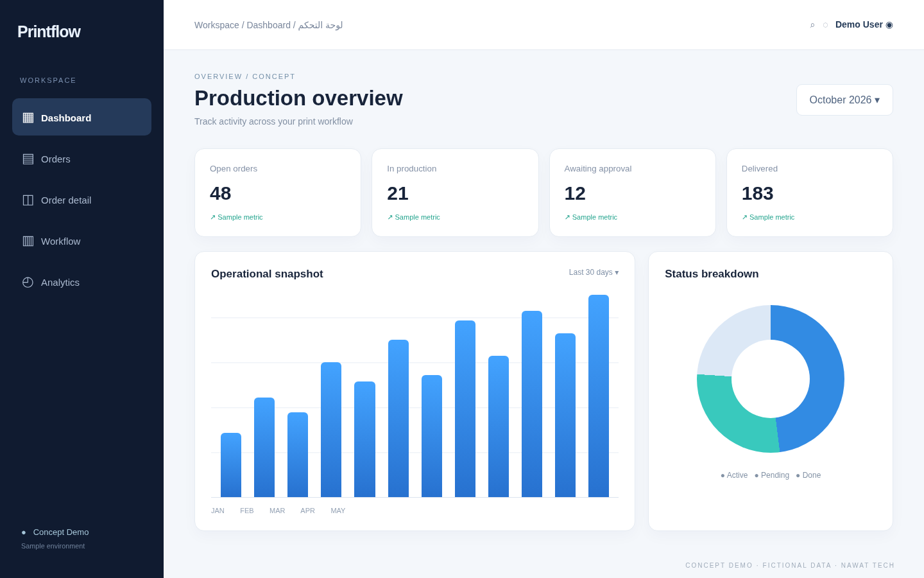Viewport: 924px width, 578px height.
Task: Click the pie-chart icon beside Analytics
Action: point(28,282)
